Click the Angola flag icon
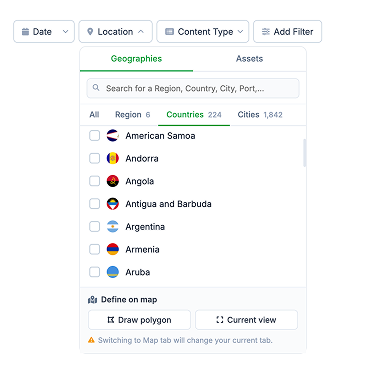Image resolution: width=378 pixels, height=373 pixels. coord(113,181)
